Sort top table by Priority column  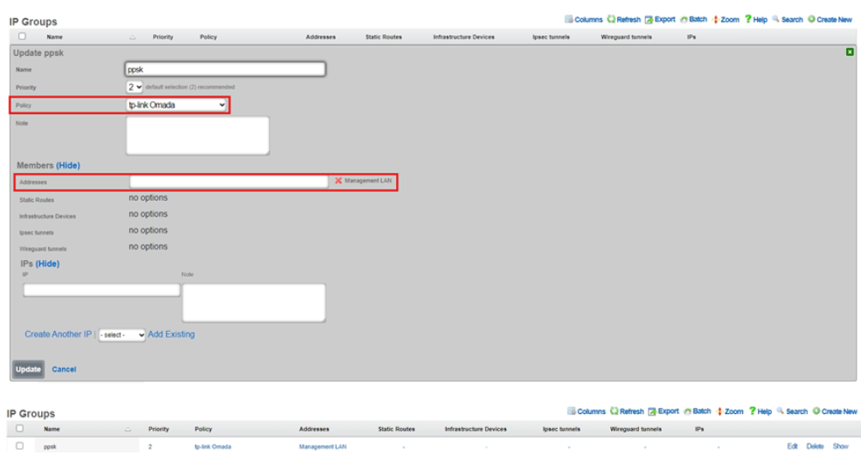point(163,38)
